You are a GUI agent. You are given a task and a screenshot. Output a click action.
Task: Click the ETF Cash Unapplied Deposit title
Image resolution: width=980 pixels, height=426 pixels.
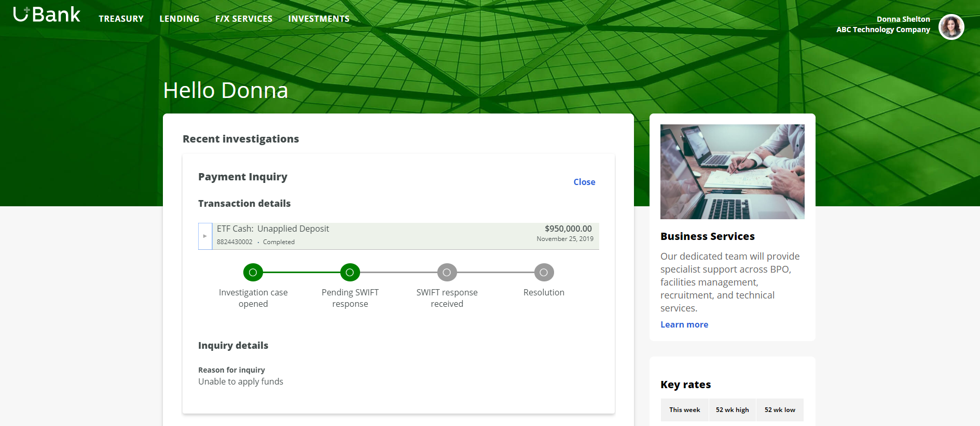coord(273,229)
